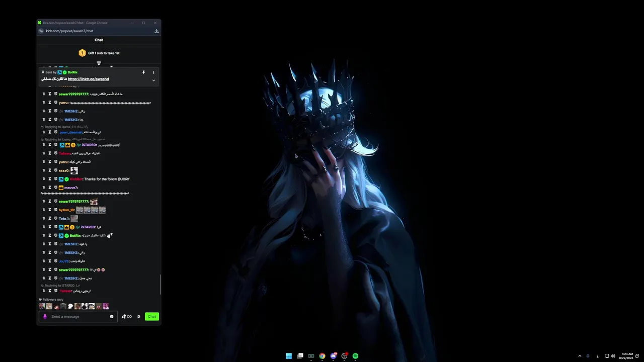Timeout sszz0 using the hourglass icon

pos(50,170)
